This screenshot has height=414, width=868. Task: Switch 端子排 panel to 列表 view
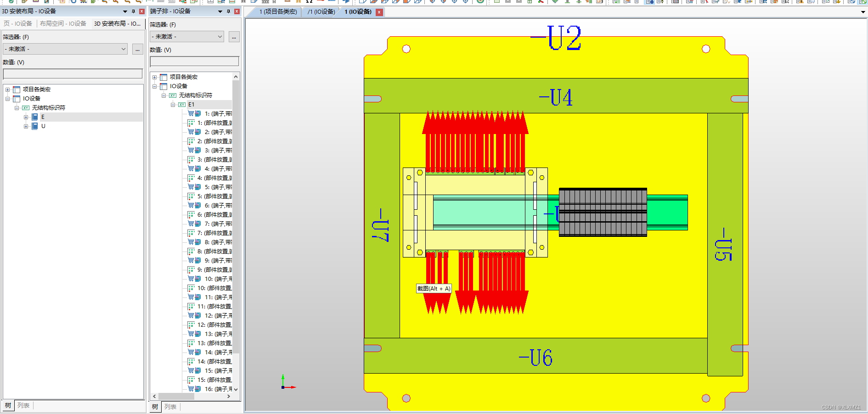click(x=170, y=407)
